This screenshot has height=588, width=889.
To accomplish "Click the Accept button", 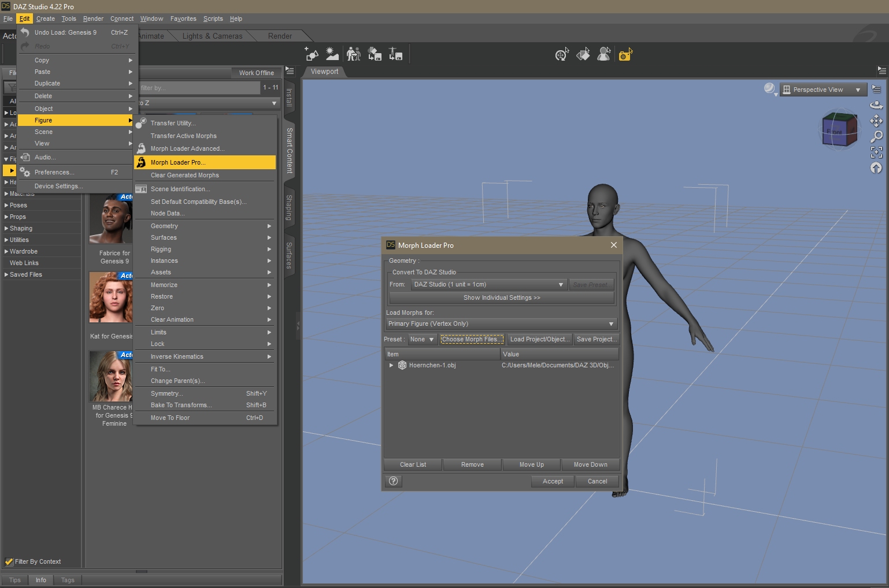I will [553, 481].
